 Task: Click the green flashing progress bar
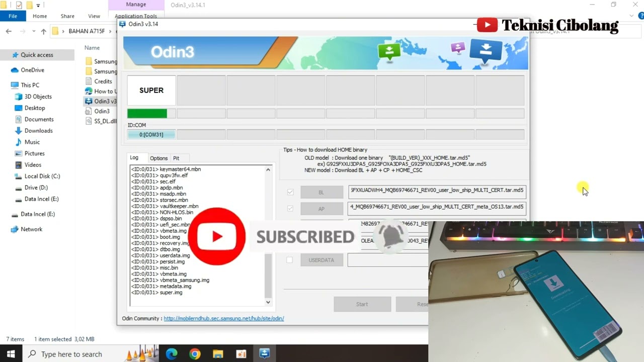[x=147, y=114]
